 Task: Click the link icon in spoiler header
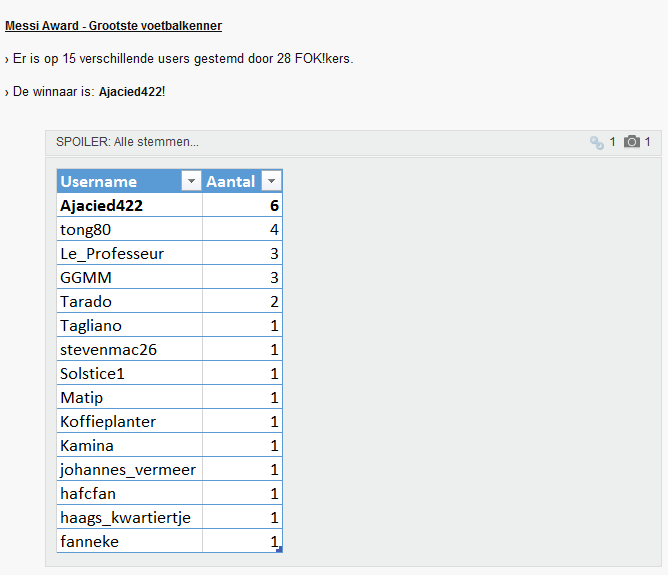point(596,142)
